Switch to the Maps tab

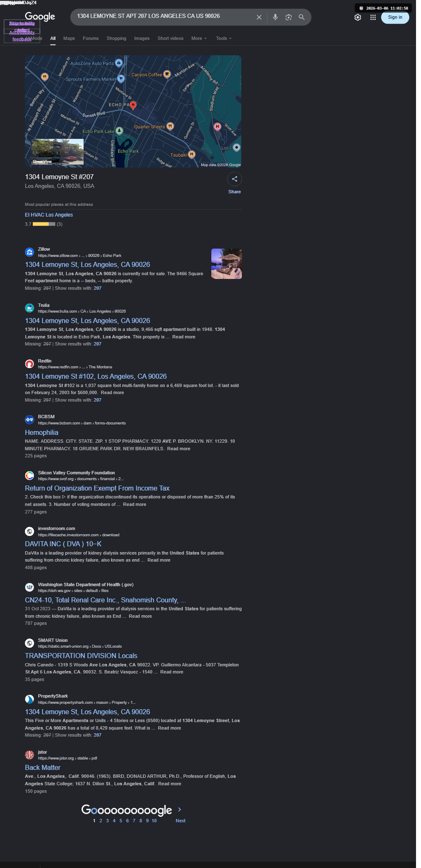click(x=69, y=38)
